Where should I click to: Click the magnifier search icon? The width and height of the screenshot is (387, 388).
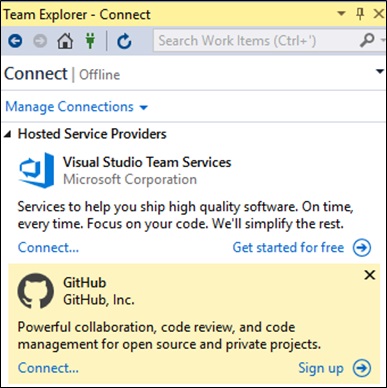pos(367,41)
